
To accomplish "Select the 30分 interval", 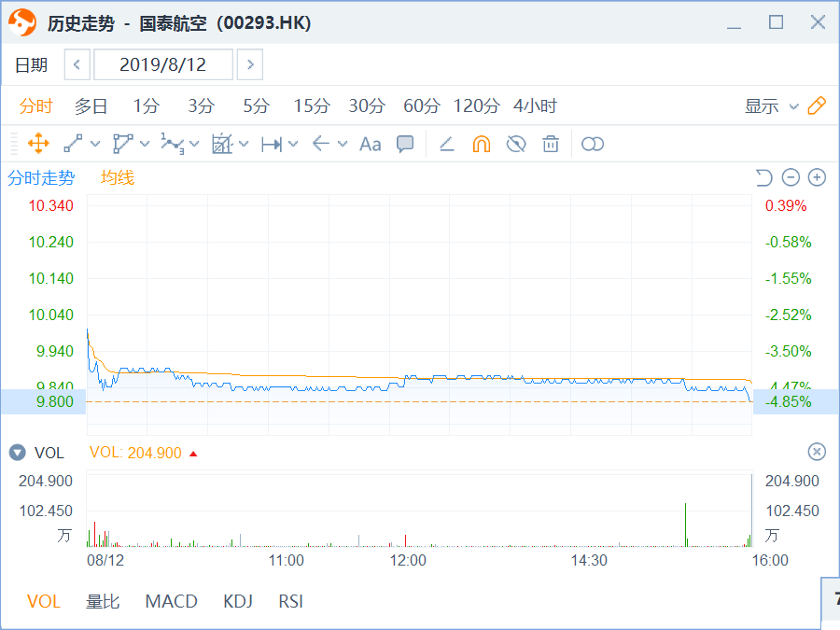I will [367, 106].
